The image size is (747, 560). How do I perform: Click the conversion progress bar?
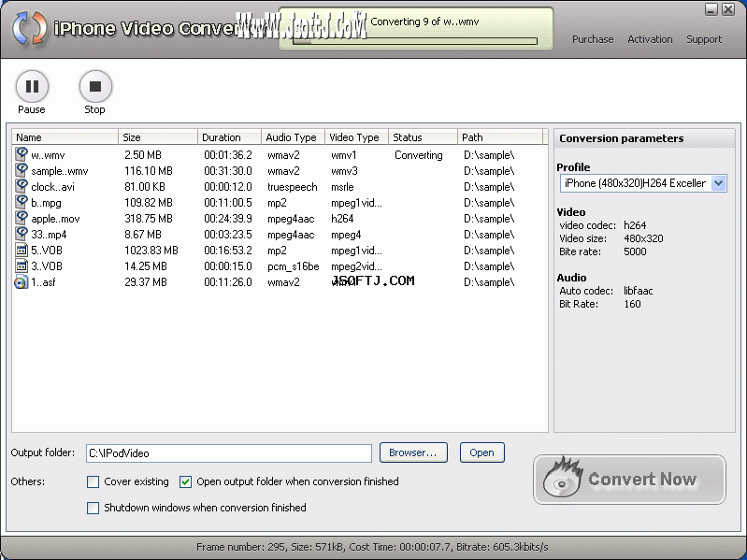coord(415,41)
